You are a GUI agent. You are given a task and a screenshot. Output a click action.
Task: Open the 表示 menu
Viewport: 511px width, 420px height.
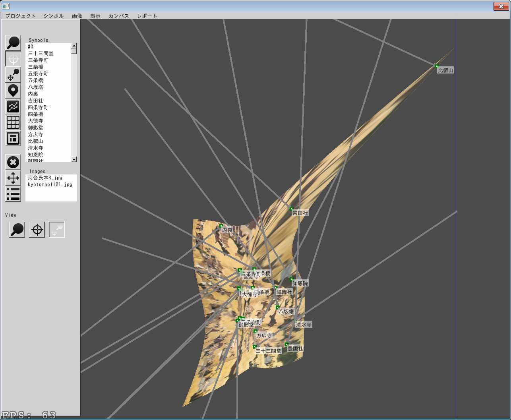pos(95,16)
